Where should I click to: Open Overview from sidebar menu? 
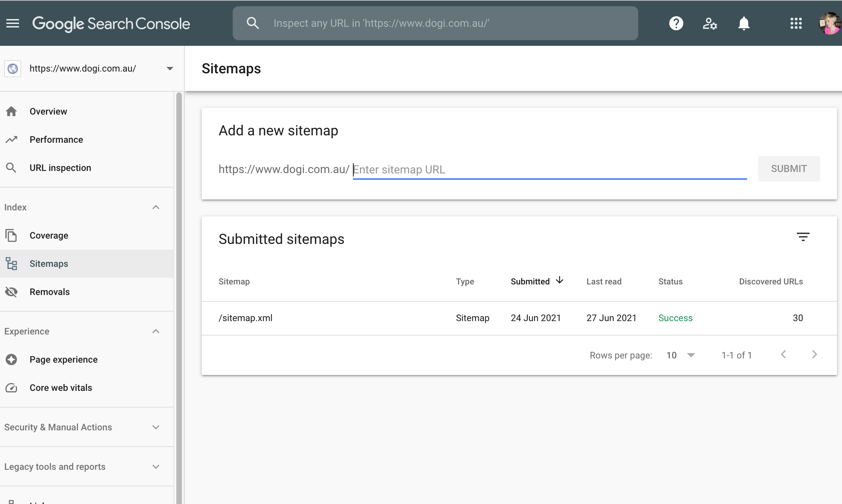48,111
